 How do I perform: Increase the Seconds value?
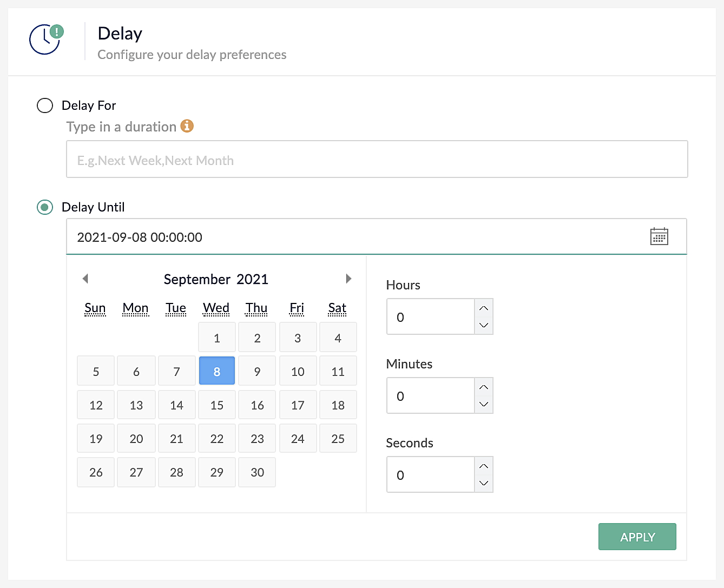click(x=484, y=466)
